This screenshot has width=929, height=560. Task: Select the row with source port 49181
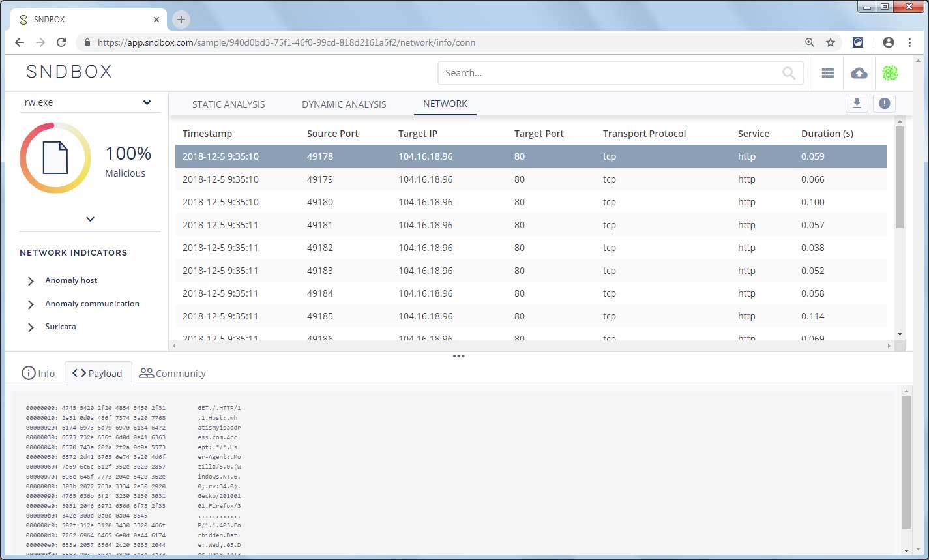(x=531, y=225)
